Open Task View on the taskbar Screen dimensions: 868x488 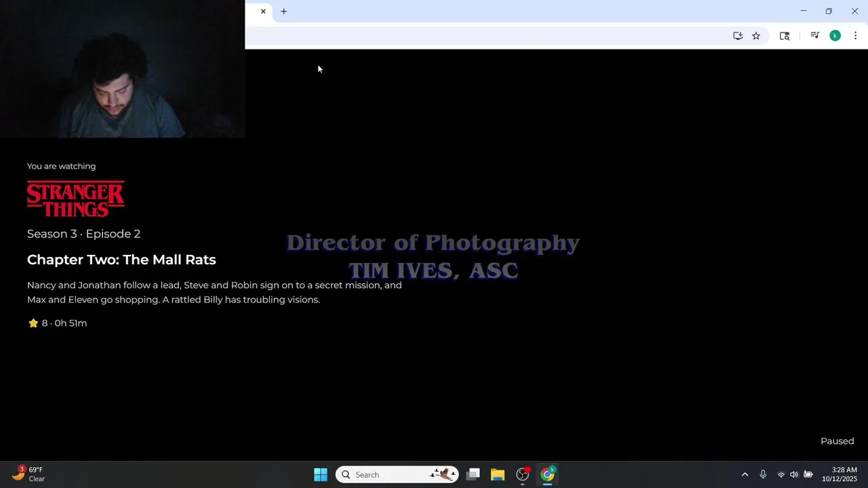click(x=473, y=474)
